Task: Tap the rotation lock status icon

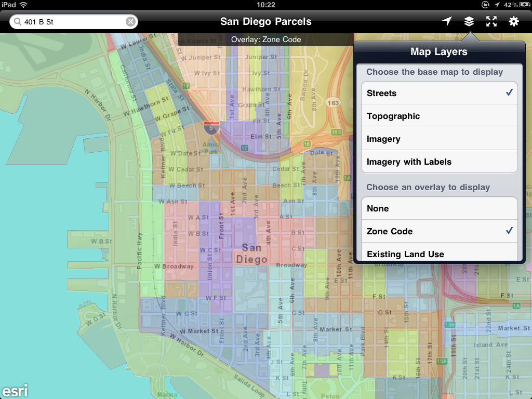Action: 485,5
